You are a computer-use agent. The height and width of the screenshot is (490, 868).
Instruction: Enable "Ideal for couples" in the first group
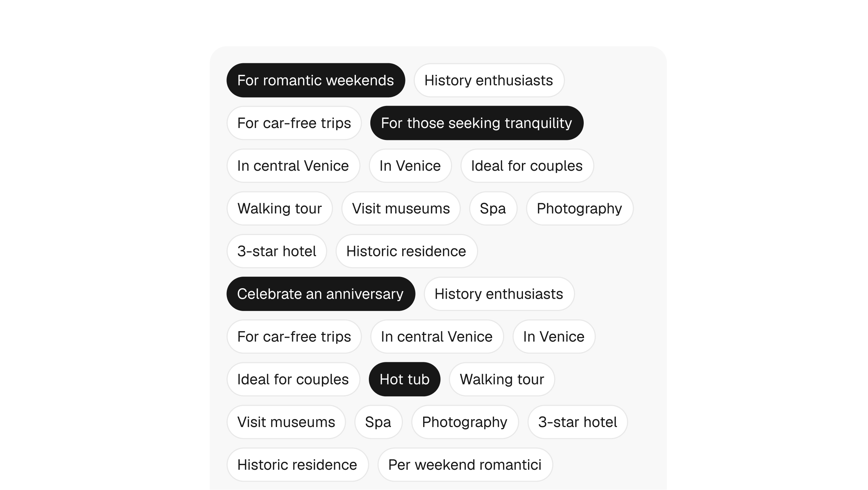point(527,166)
